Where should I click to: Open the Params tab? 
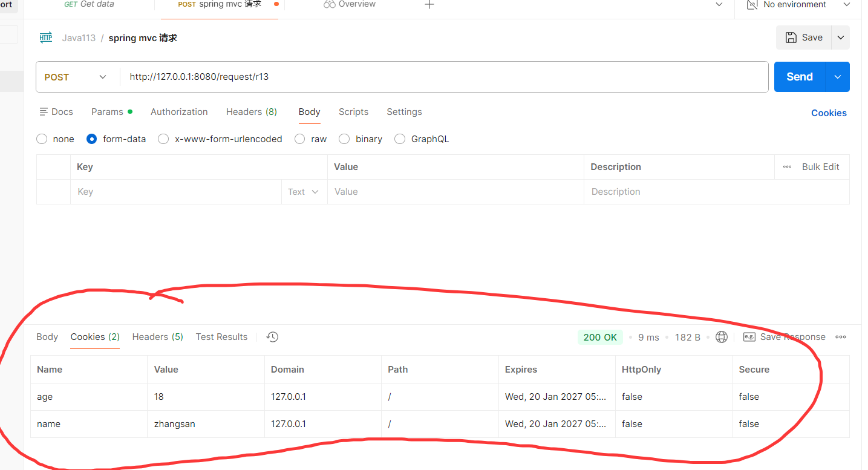[112, 112]
